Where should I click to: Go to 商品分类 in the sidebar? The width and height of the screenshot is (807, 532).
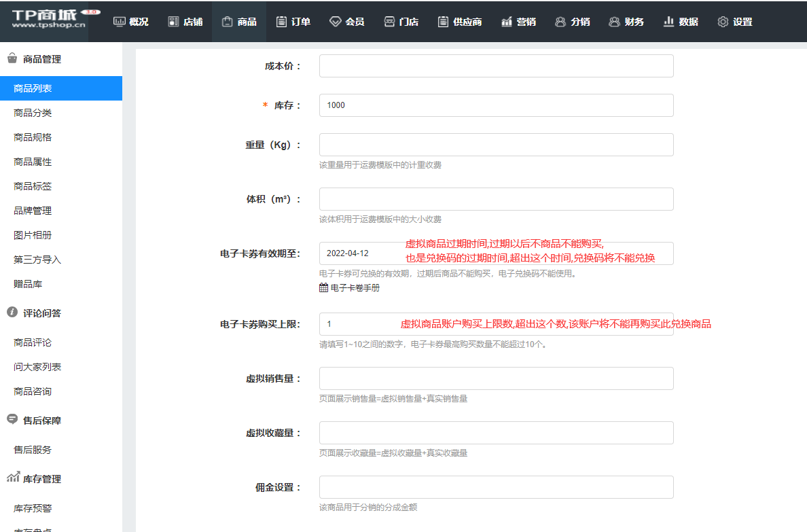pos(33,113)
